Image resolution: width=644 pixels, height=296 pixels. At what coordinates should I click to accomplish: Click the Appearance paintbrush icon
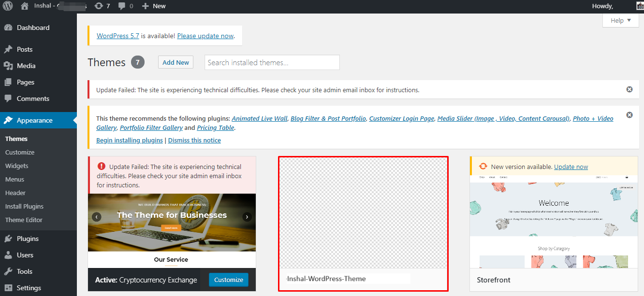point(8,120)
